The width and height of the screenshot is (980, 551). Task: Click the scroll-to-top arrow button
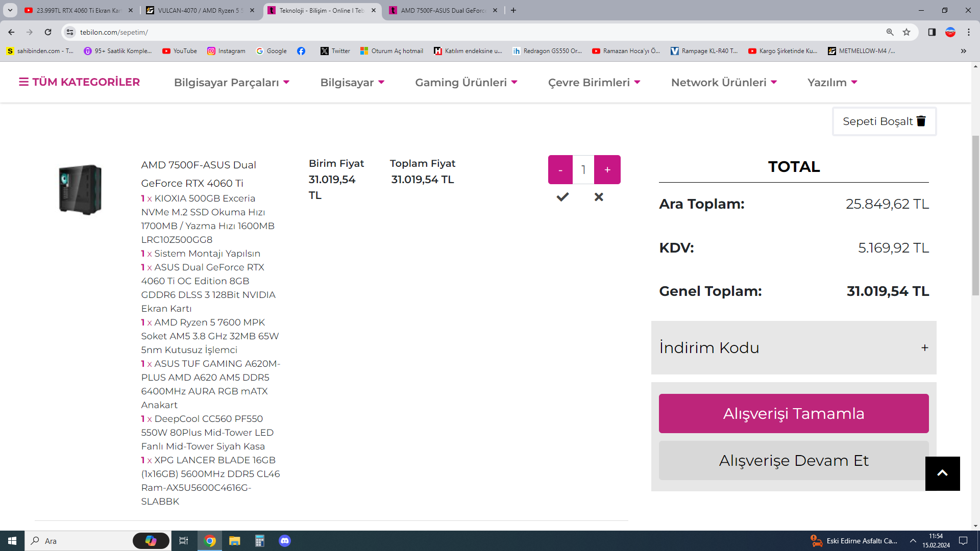[942, 473]
